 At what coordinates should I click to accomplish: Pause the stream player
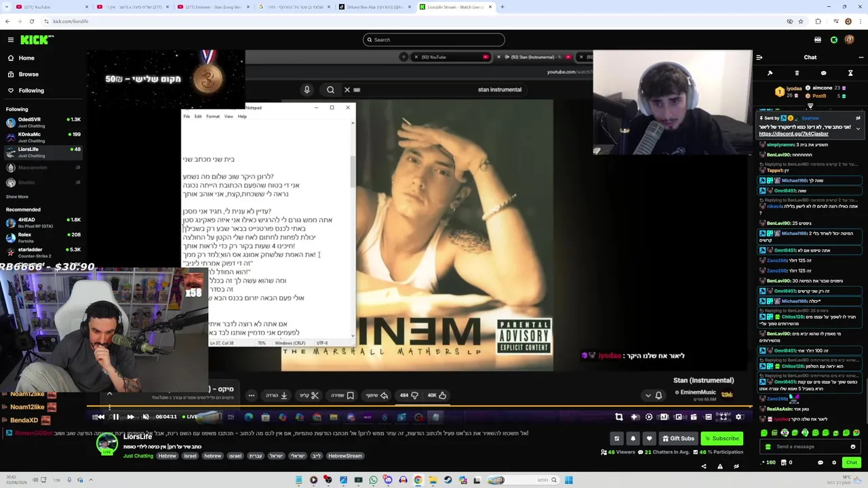click(x=115, y=417)
